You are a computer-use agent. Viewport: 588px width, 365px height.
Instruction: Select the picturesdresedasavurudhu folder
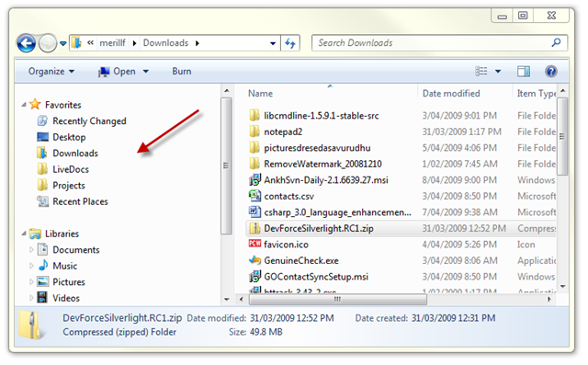tap(317, 148)
